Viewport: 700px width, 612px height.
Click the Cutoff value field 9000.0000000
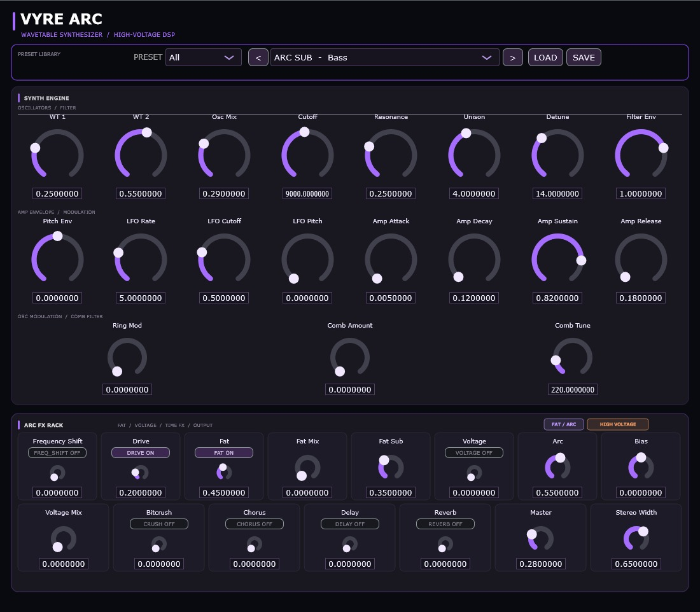point(307,194)
